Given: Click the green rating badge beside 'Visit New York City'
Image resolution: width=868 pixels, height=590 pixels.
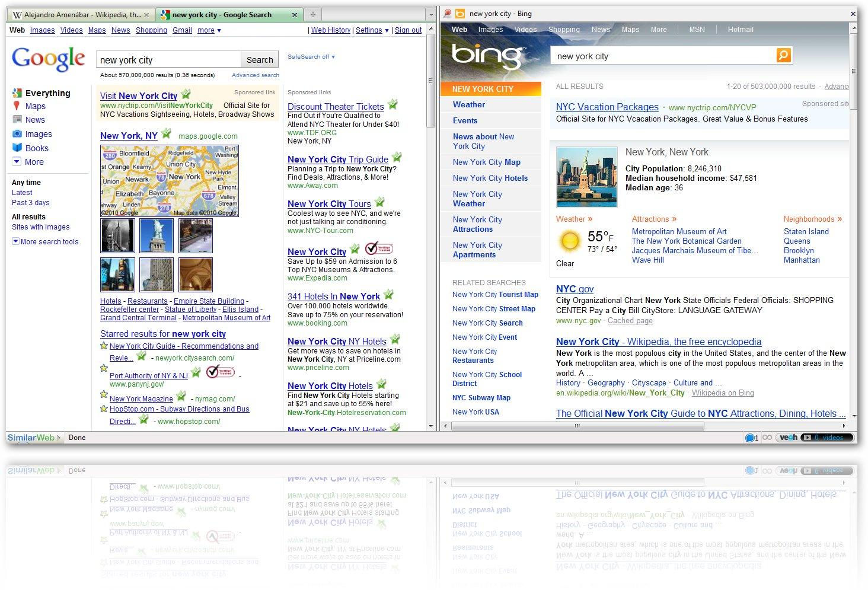Looking at the screenshot, I should coord(186,94).
